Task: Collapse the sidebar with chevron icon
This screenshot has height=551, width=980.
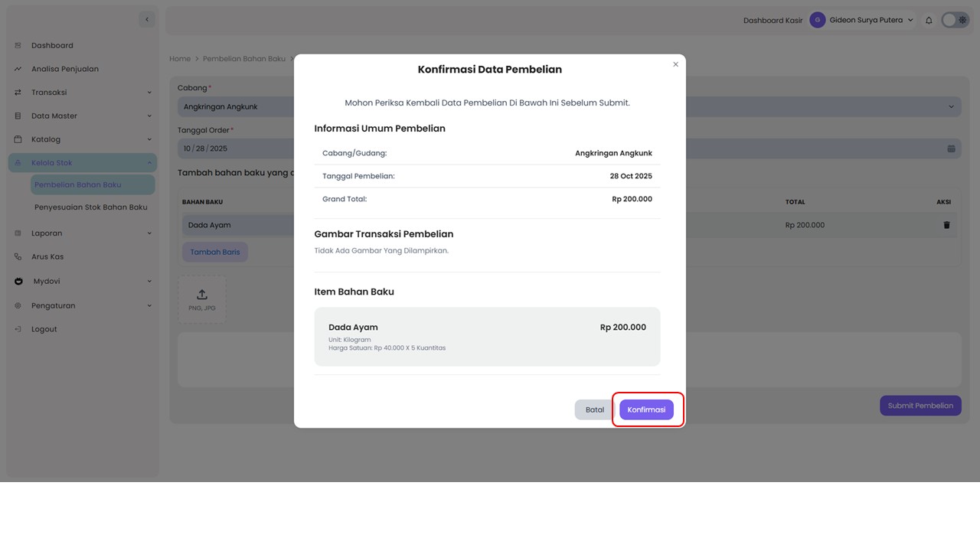Action: 147,19
